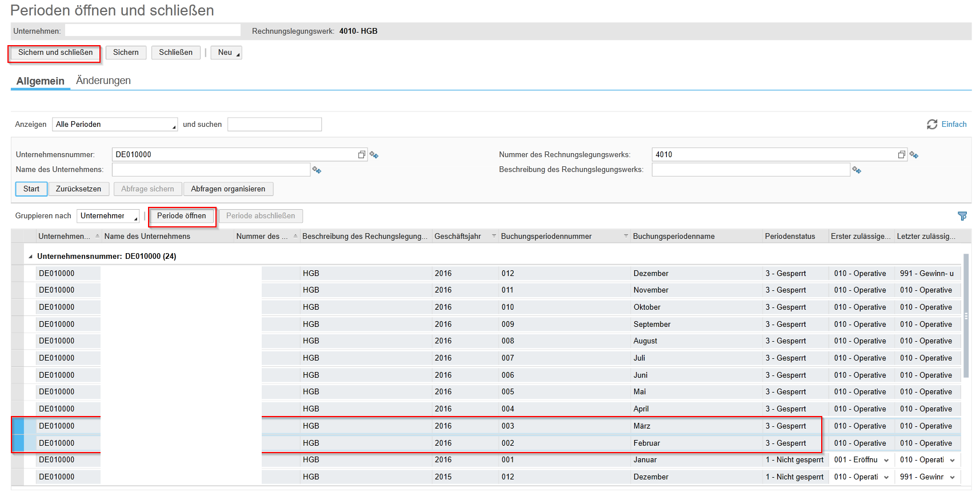980x500 pixels.
Task: Click sort arrow icon in Unternehmen... header
Action: click(98, 236)
